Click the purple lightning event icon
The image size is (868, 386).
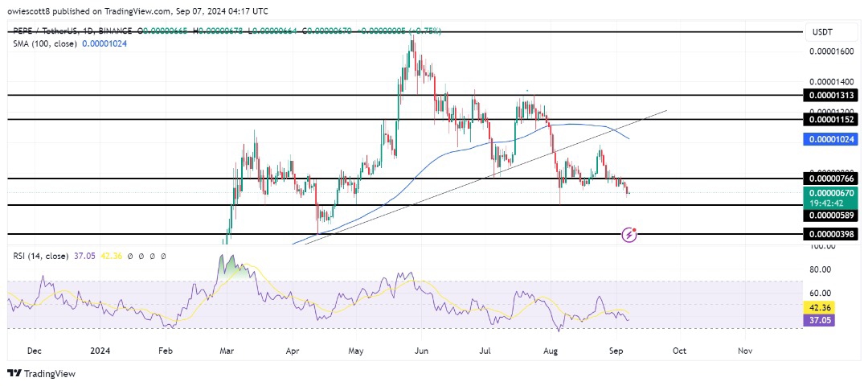pos(629,234)
